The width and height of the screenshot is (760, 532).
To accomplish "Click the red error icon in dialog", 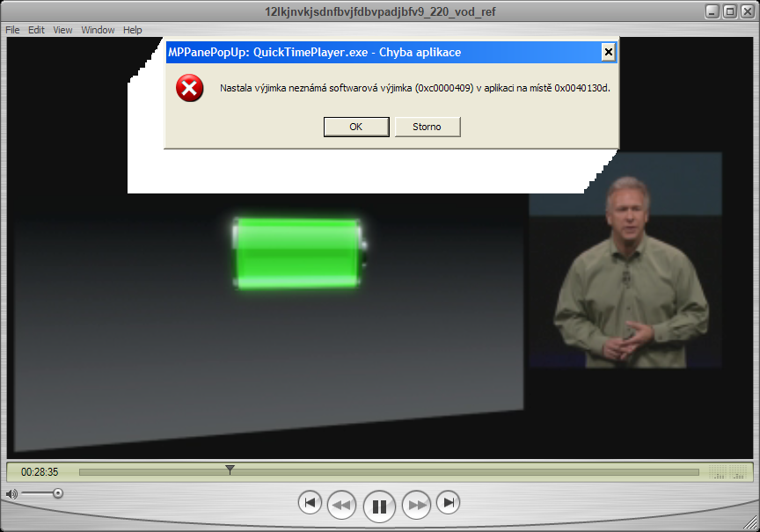I will tap(189, 88).
